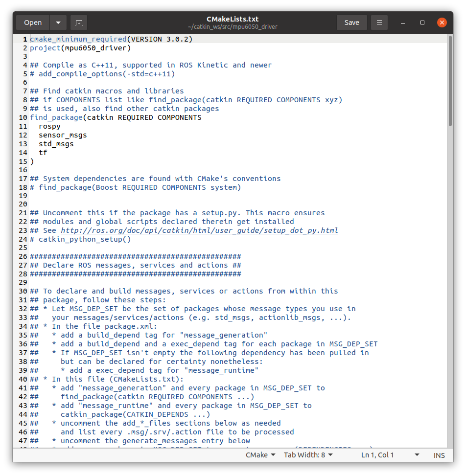Save the CMakeLists.txt file

click(x=352, y=23)
